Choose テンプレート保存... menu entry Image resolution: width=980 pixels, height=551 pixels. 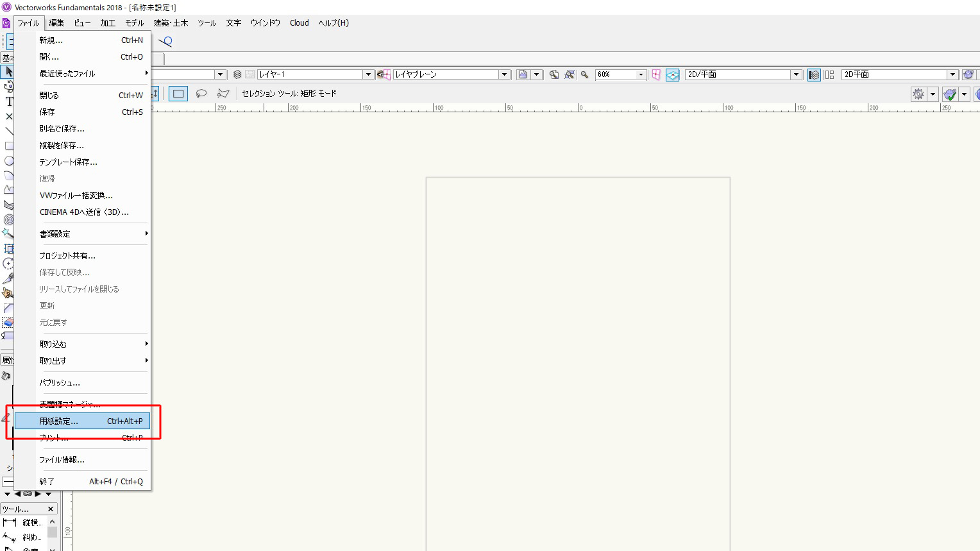coord(83,162)
